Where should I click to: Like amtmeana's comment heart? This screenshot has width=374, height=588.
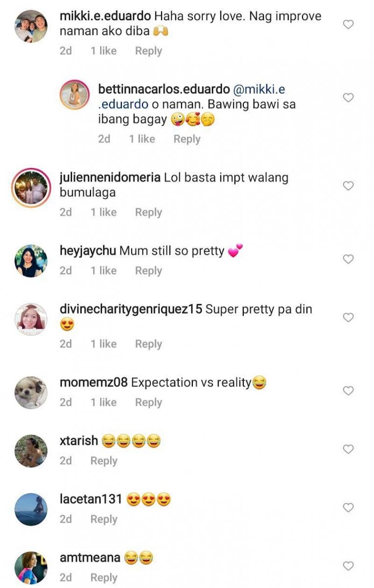pos(348,566)
